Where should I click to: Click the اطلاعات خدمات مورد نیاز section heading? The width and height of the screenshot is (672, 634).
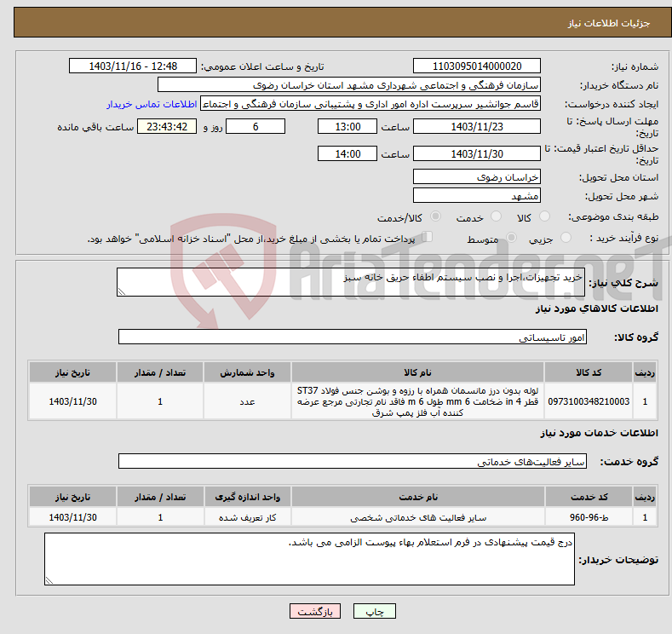[599, 433]
